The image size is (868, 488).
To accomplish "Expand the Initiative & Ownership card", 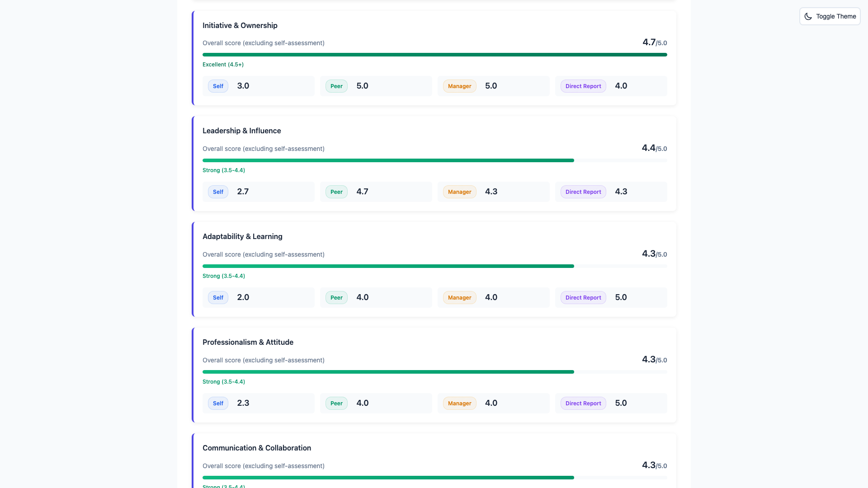I will (x=240, y=25).
